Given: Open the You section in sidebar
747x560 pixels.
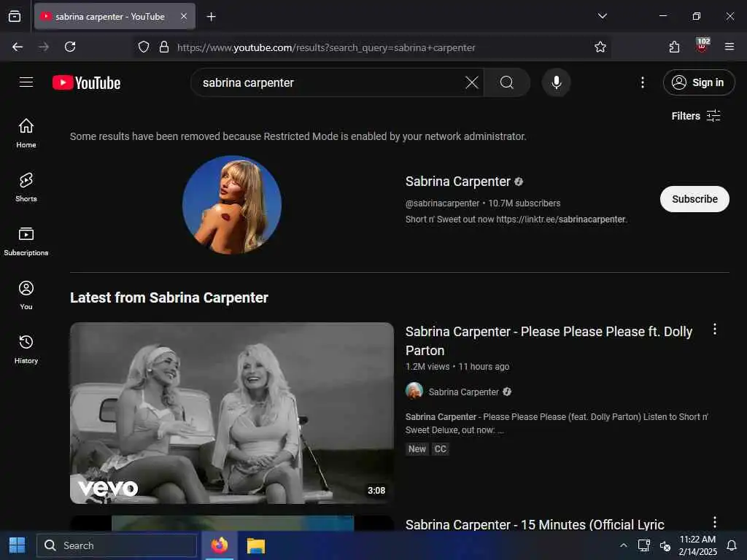Looking at the screenshot, I should pos(26,295).
